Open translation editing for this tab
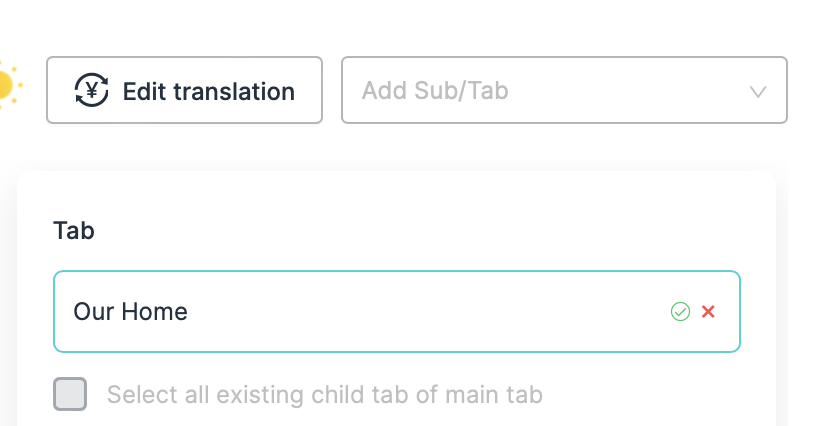The image size is (822, 426). pyautogui.click(x=185, y=91)
